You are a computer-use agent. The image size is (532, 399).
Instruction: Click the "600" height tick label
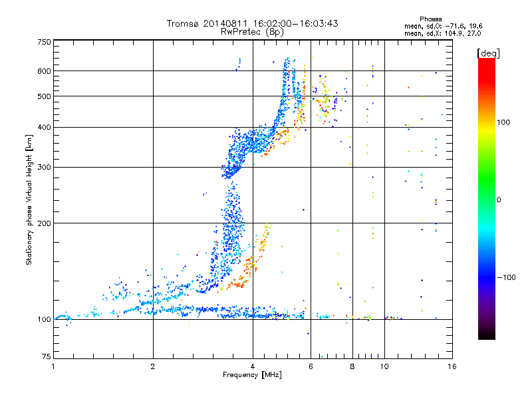tap(44, 71)
